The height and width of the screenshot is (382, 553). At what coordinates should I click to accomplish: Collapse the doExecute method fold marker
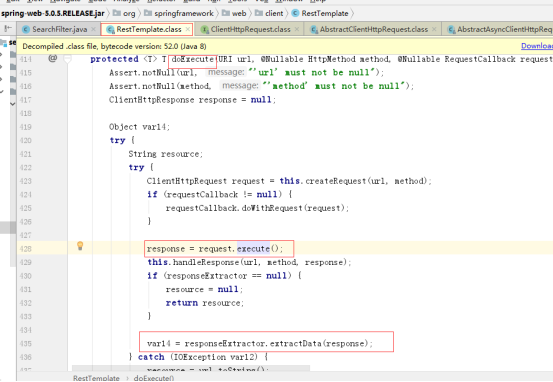coord(67,59)
